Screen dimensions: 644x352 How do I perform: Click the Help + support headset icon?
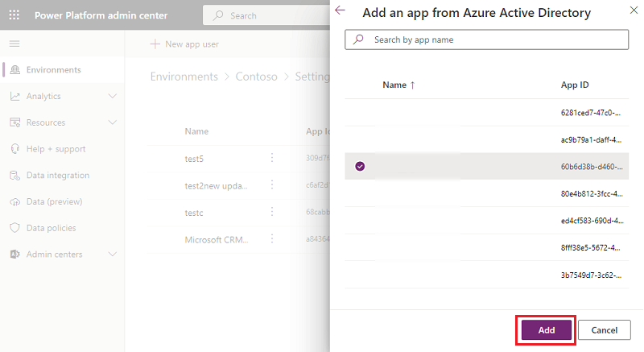coord(14,149)
